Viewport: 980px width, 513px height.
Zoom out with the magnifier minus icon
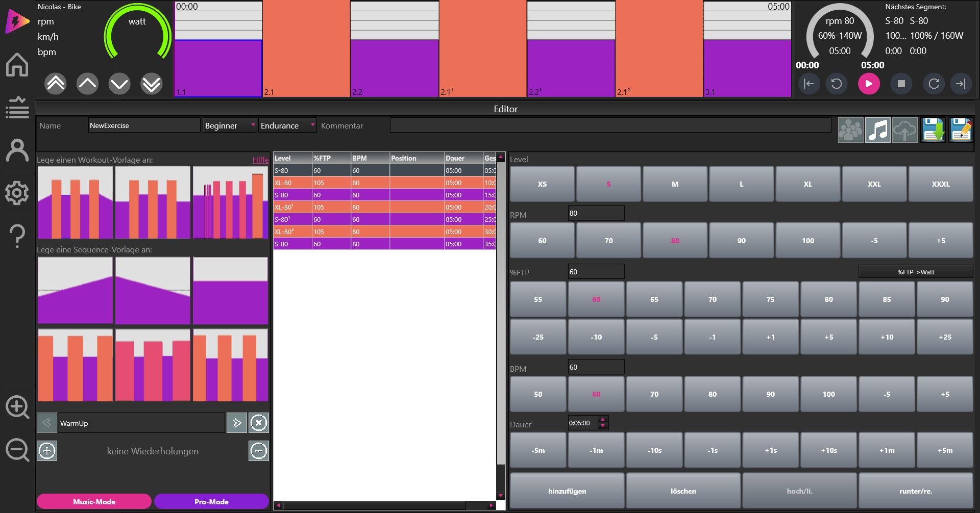coord(17,450)
